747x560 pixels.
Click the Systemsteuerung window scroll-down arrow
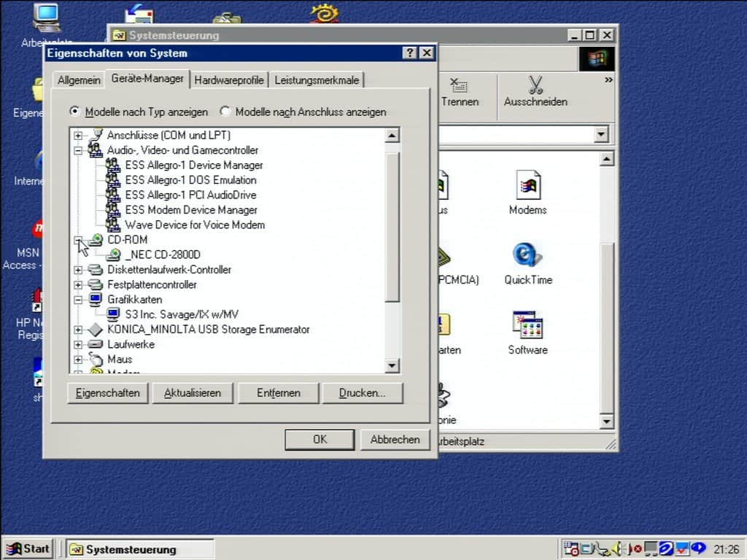(606, 421)
